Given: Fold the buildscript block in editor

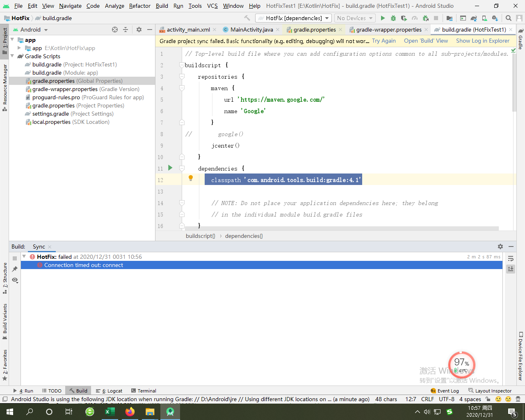Looking at the screenshot, I should (x=182, y=65).
